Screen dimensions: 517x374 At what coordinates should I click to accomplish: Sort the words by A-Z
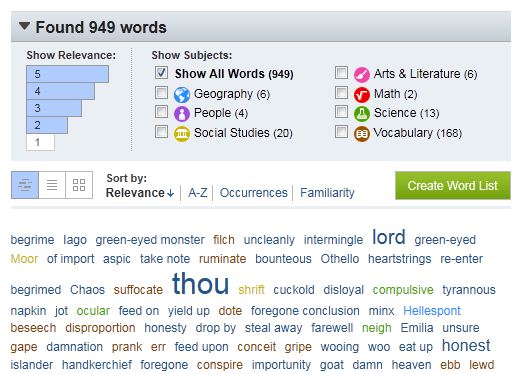point(197,193)
